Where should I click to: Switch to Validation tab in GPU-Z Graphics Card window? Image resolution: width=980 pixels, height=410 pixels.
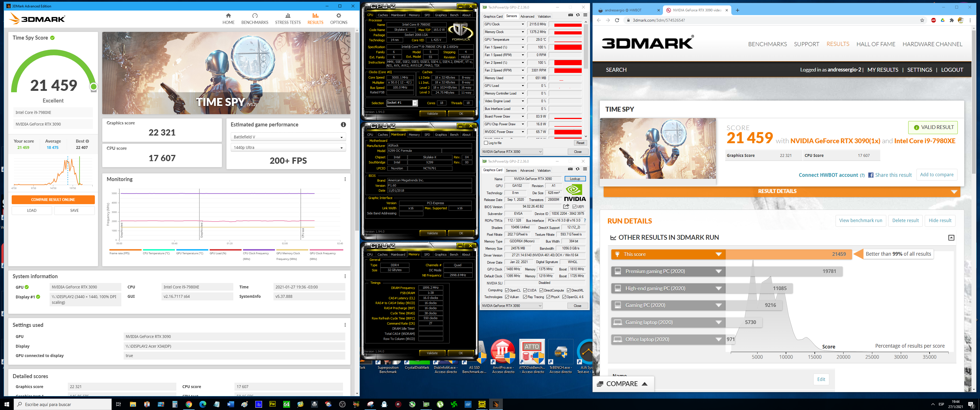pyautogui.click(x=544, y=170)
